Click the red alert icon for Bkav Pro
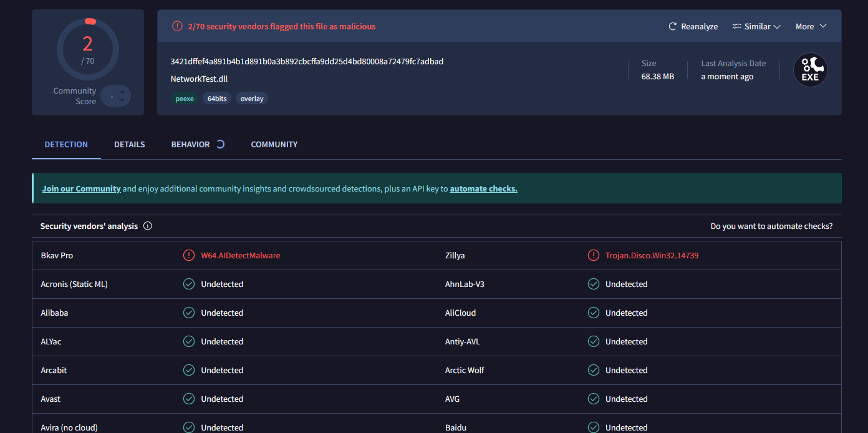The image size is (868, 433). (189, 255)
